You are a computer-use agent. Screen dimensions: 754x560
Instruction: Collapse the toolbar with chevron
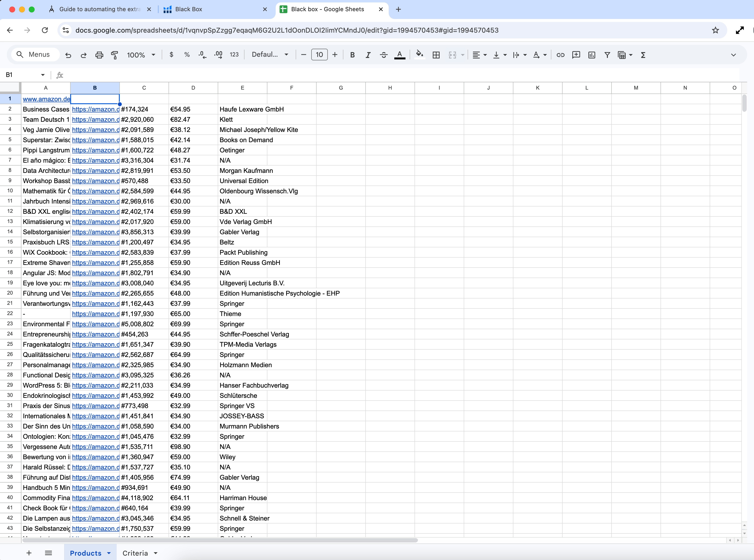point(733,55)
